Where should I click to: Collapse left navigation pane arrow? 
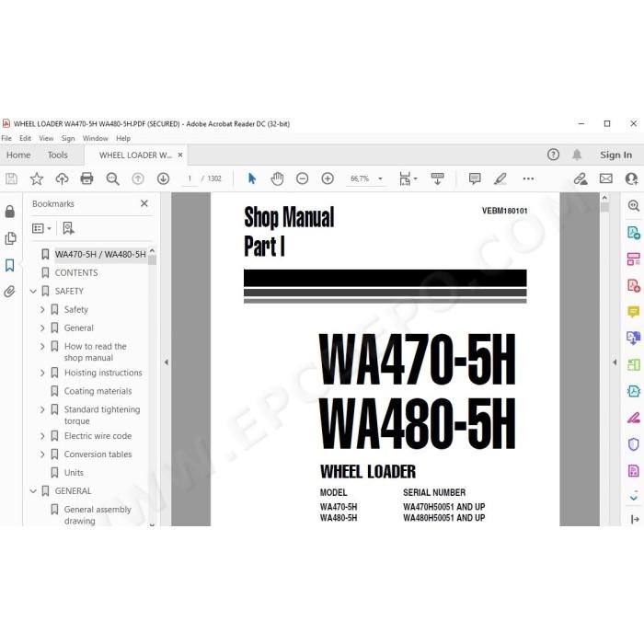[x=167, y=362]
